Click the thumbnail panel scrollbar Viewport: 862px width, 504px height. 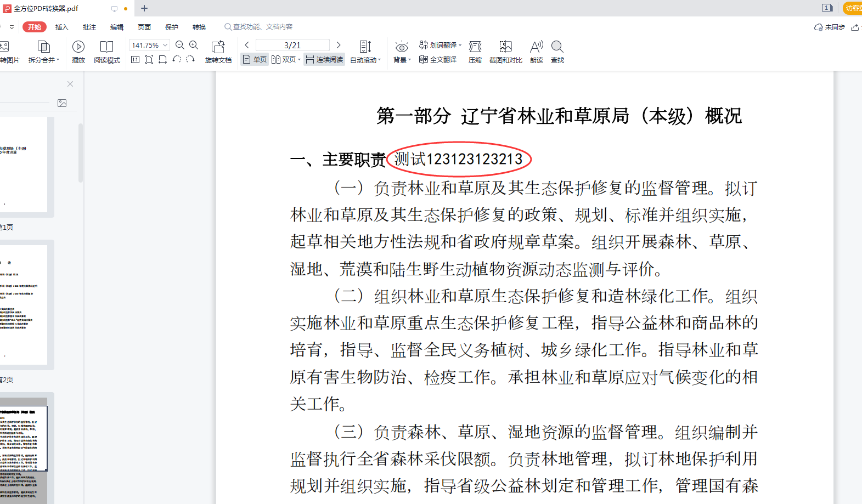(x=81, y=153)
